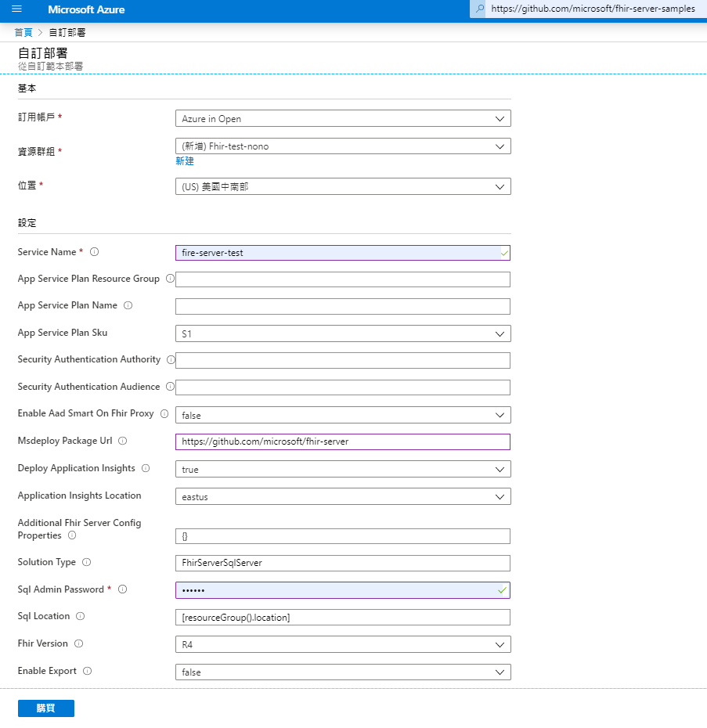Click the Sql Location field

[x=343, y=618]
